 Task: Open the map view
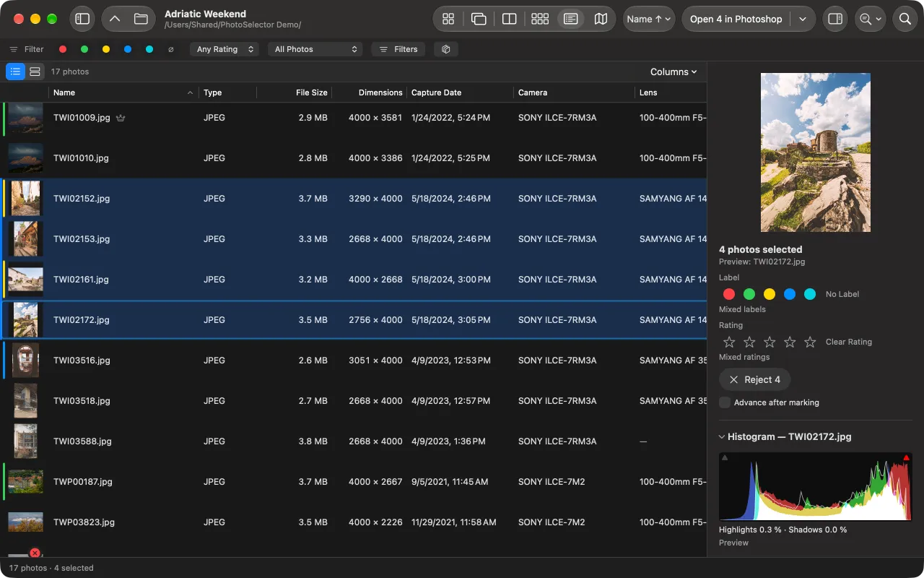[x=601, y=19]
